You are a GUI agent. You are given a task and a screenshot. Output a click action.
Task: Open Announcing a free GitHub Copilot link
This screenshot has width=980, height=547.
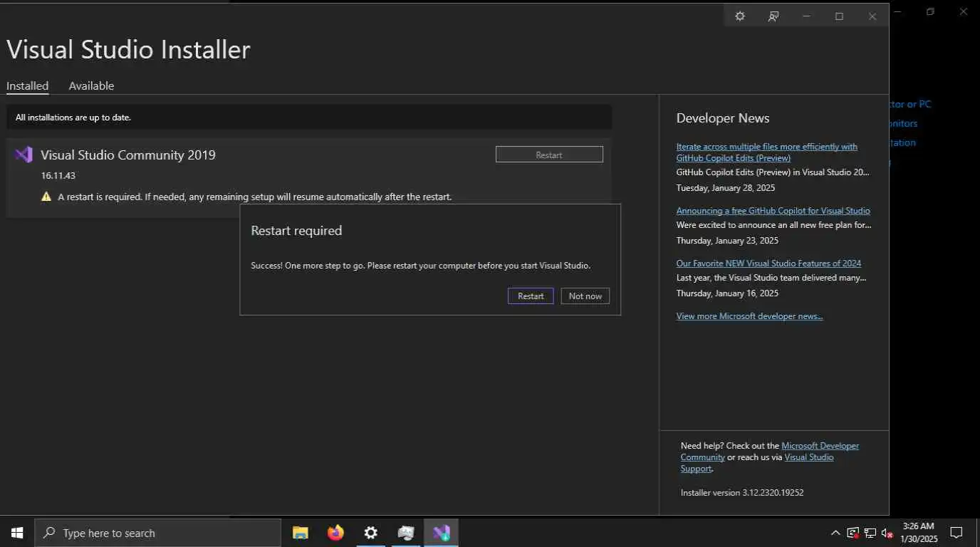pos(773,211)
